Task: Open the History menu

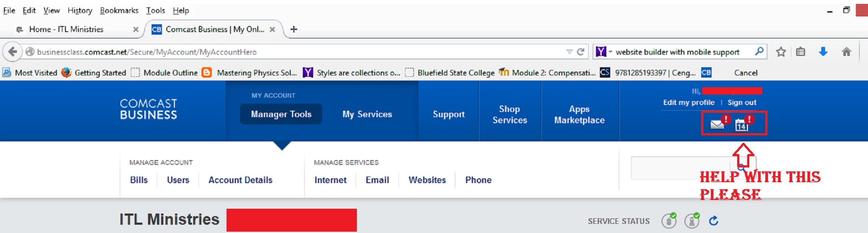Action: click(x=80, y=10)
